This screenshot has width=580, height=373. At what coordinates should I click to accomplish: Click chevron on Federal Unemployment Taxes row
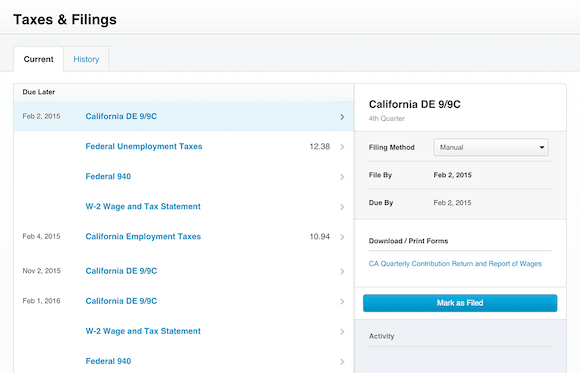[x=342, y=147]
